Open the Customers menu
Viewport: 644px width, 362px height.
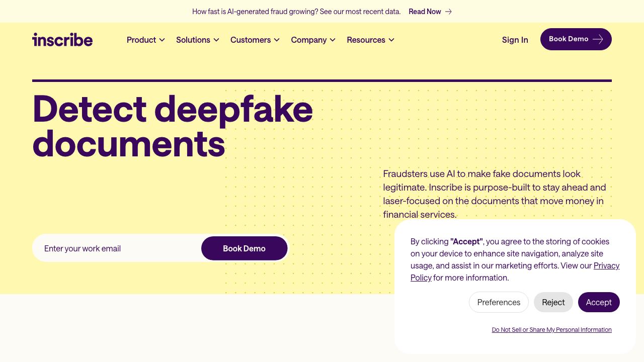point(255,40)
